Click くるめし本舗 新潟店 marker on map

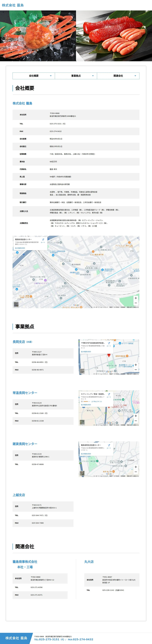point(53,255)
